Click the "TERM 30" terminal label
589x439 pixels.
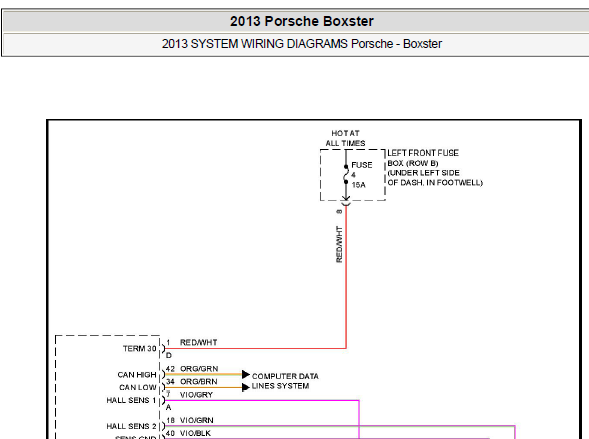[x=139, y=348]
